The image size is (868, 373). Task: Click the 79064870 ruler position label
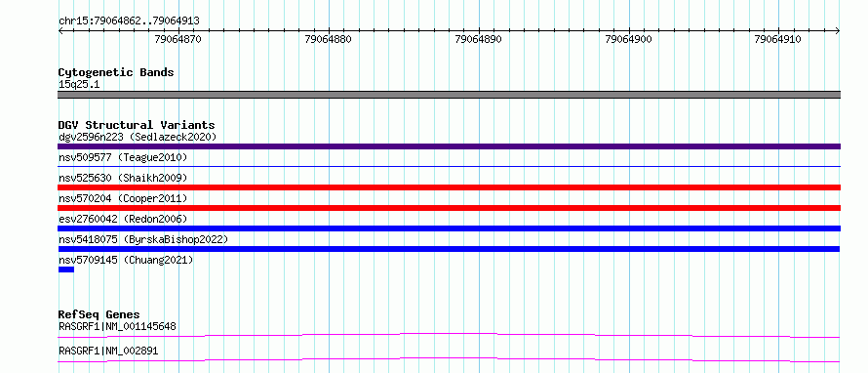coord(178,39)
